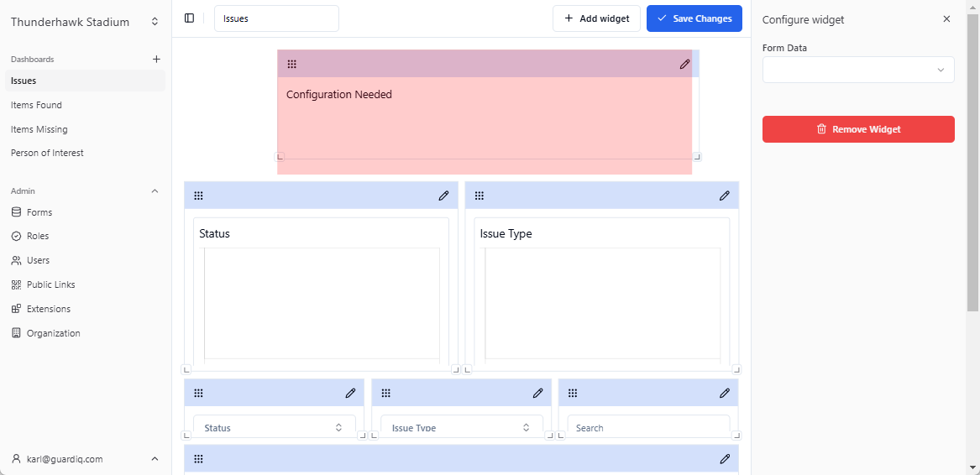Open the Form Data dropdown

click(x=857, y=70)
